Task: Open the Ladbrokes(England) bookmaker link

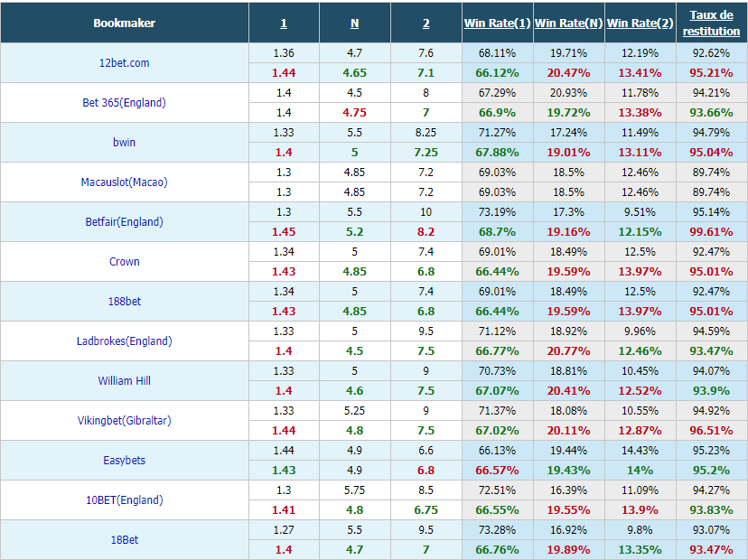Action: point(124,341)
